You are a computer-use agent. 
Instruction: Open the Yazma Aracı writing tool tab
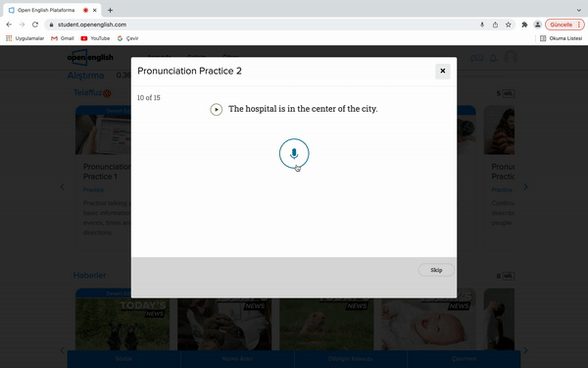237,359
